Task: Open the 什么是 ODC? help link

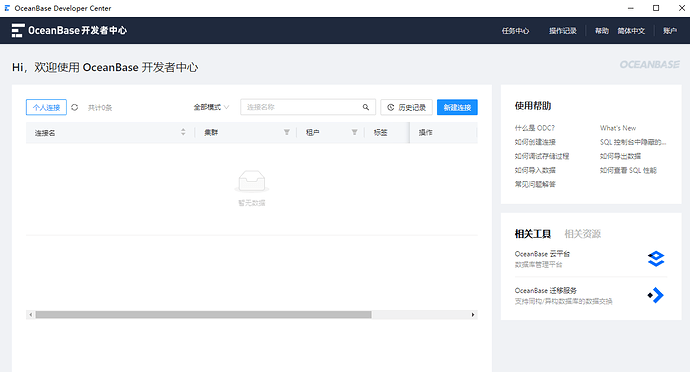Action: (535, 128)
